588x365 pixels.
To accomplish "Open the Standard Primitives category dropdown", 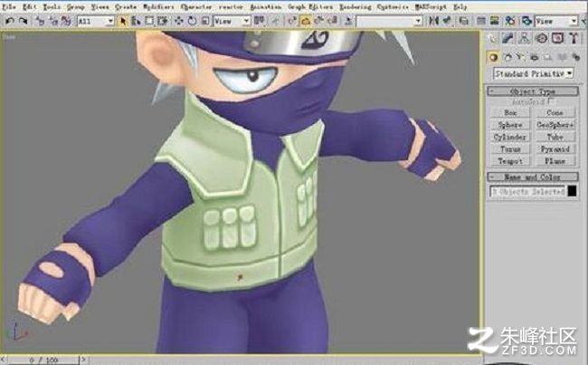I will pyautogui.click(x=533, y=73).
